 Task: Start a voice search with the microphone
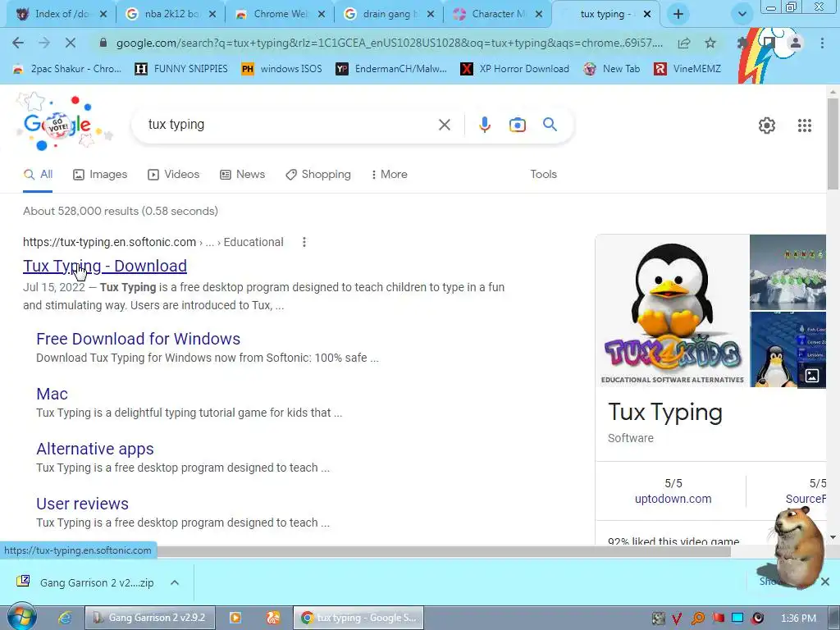coord(484,125)
